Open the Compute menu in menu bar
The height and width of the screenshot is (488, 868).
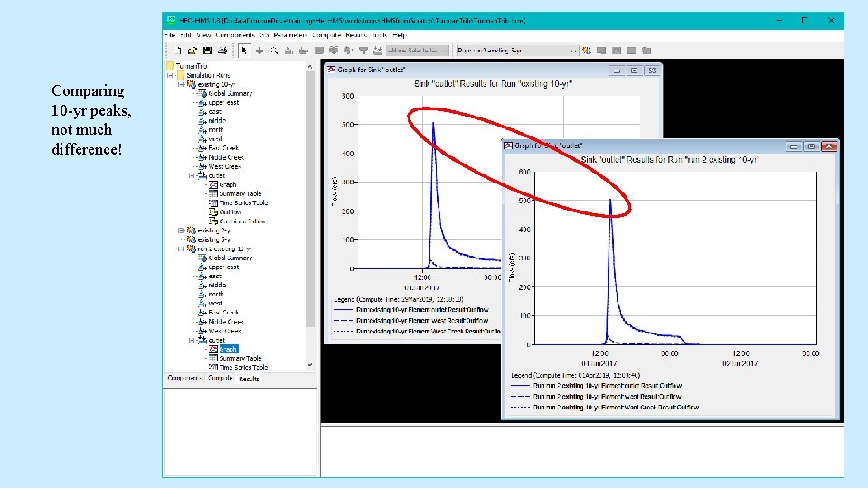[326, 35]
